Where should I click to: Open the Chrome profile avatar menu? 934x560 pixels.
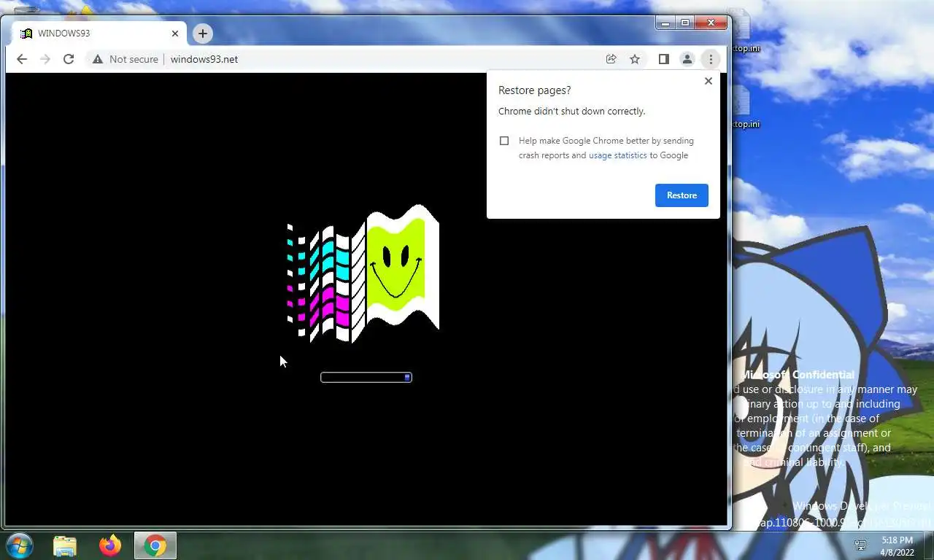point(687,59)
